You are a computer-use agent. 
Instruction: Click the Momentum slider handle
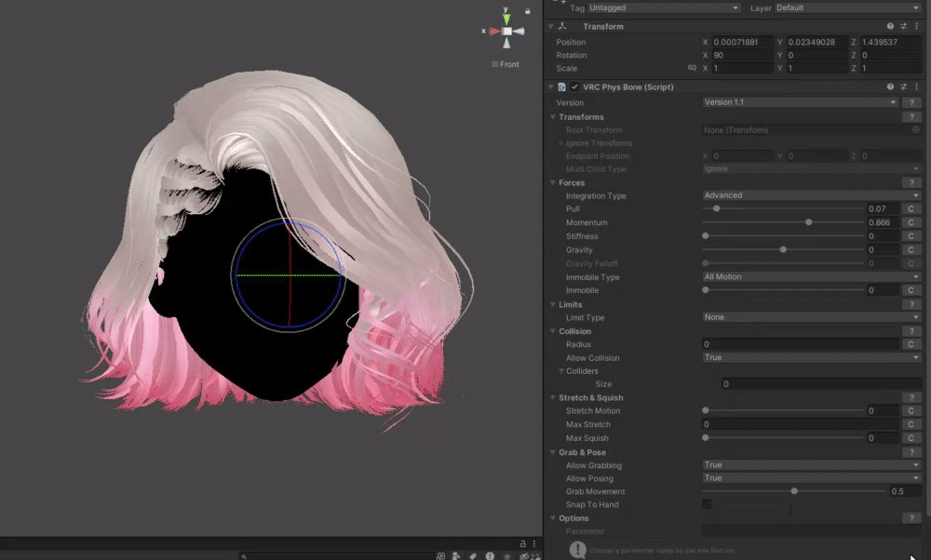[x=808, y=223]
